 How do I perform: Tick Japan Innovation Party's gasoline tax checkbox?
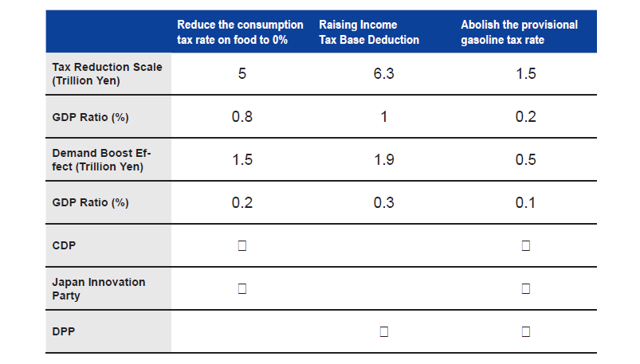[x=526, y=289]
